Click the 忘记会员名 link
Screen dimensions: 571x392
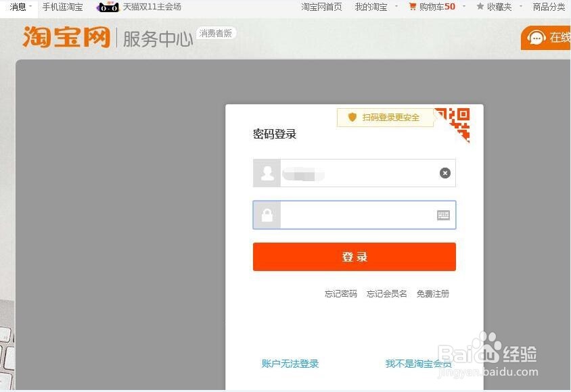[x=387, y=293]
